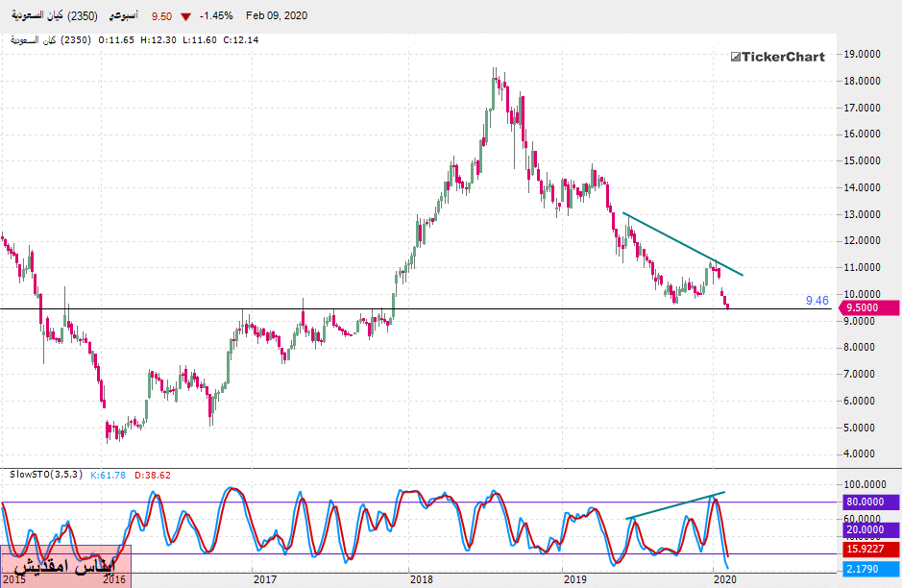Click the pink 9.5000 current price tag
Image resolution: width=902 pixels, height=588 pixels.
[x=869, y=308]
